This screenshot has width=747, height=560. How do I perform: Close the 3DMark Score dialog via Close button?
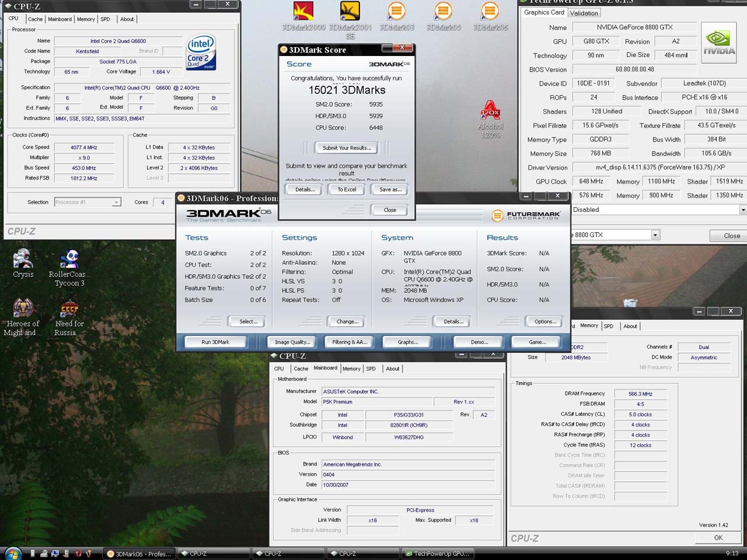pyautogui.click(x=390, y=210)
